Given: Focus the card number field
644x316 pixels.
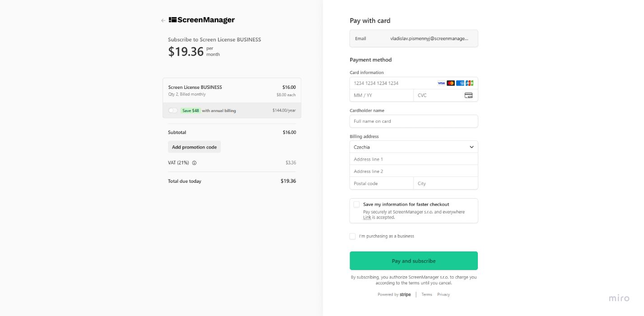Looking at the screenshot, I should (393, 83).
